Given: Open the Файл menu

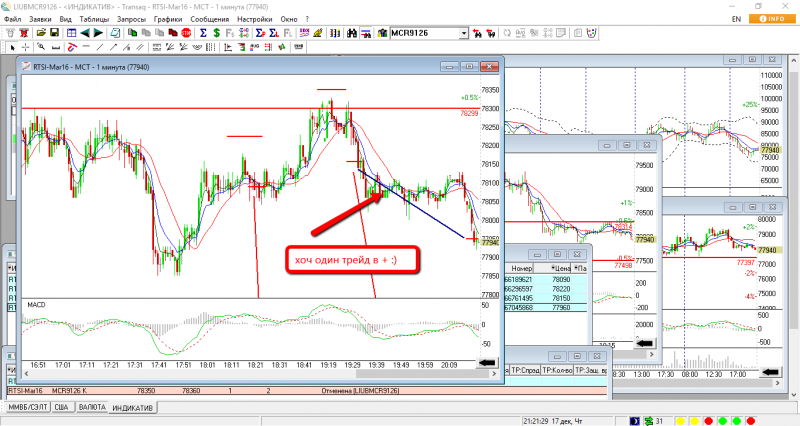Looking at the screenshot, I should point(12,19).
